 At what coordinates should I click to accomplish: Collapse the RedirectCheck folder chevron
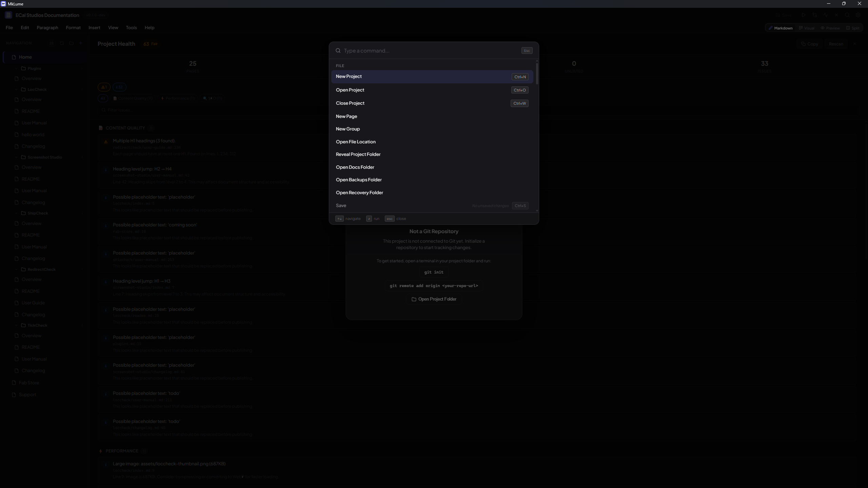[x=16, y=269]
